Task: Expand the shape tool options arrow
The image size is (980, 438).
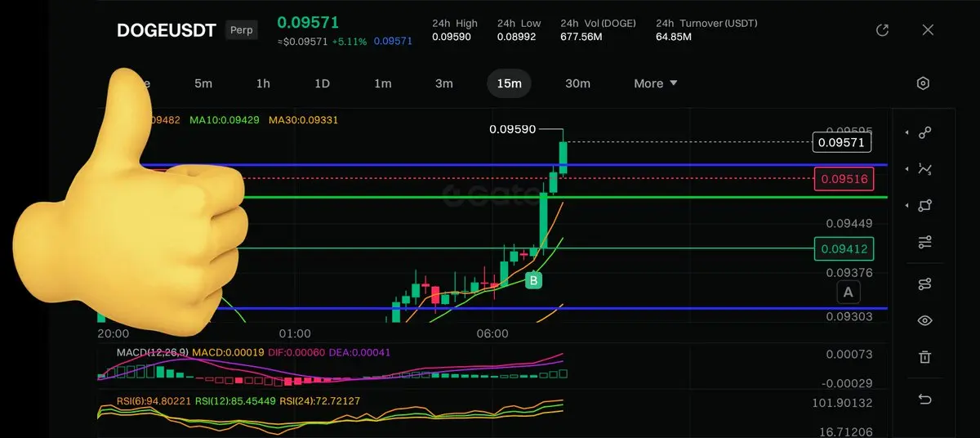Action: [x=906, y=206]
